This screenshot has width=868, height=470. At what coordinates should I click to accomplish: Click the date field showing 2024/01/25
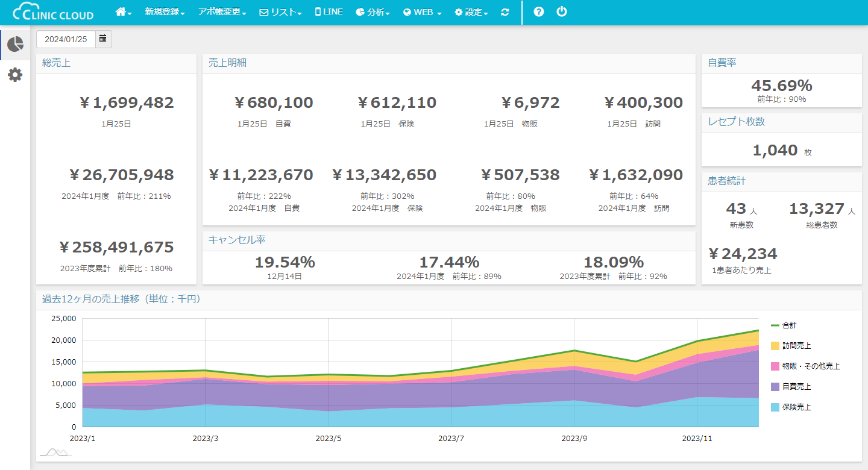tap(66, 39)
